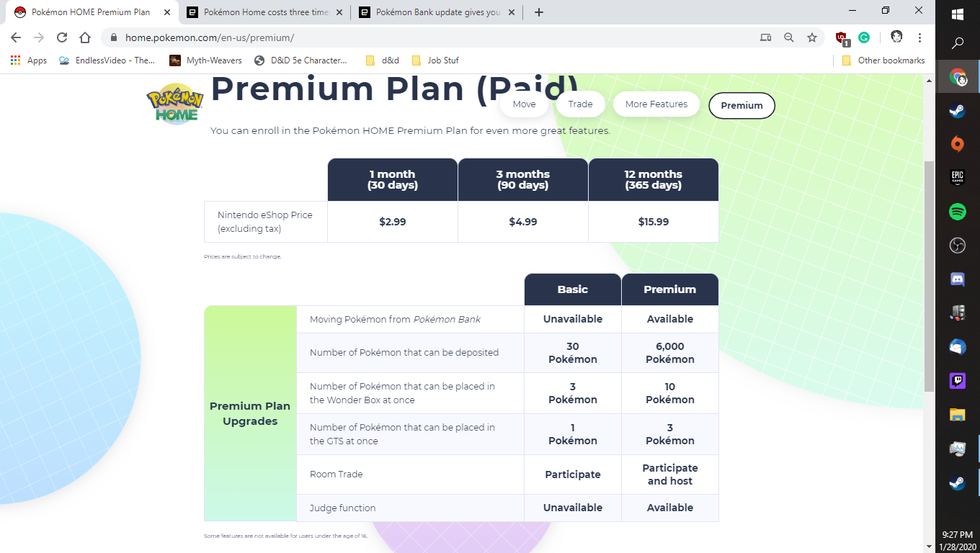Open the uBlock Origin extension

click(842, 37)
